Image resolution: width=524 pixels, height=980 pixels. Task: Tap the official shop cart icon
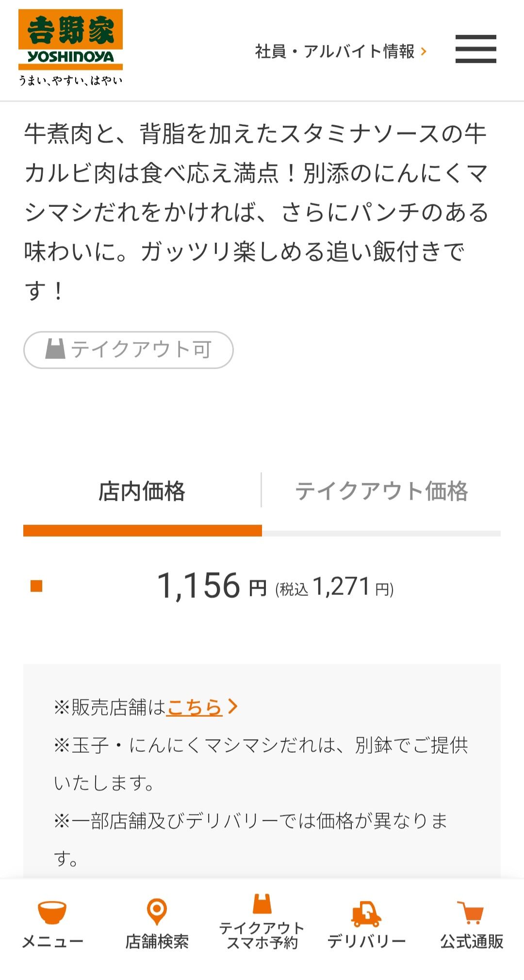tap(471, 912)
